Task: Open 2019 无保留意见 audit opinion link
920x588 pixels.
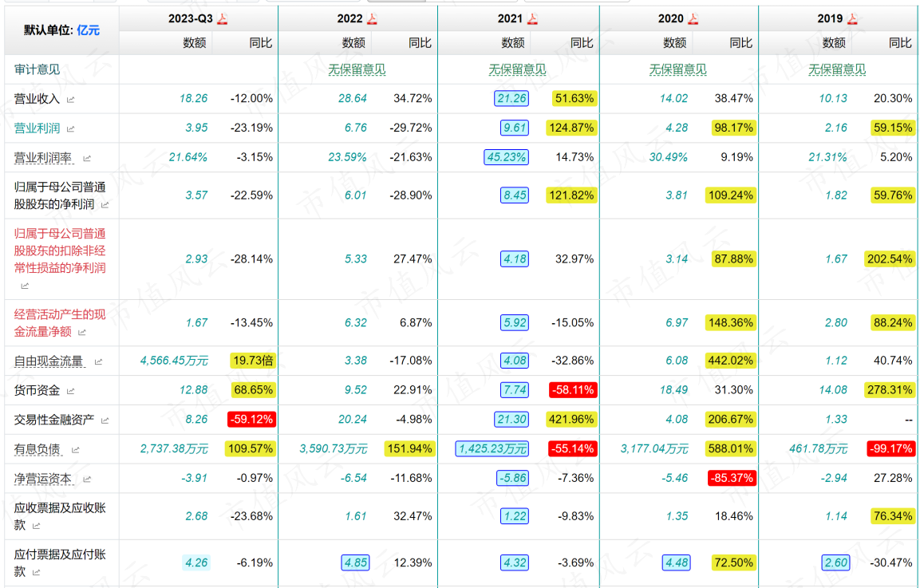Action: [x=837, y=69]
